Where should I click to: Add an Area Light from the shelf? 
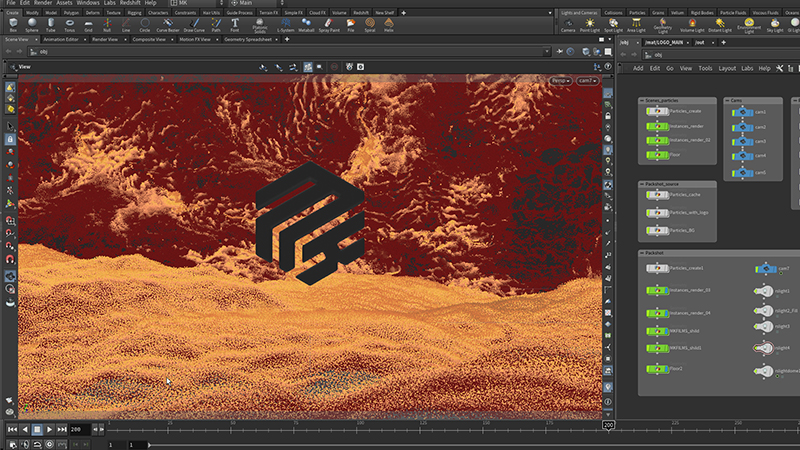[x=636, y=24]
